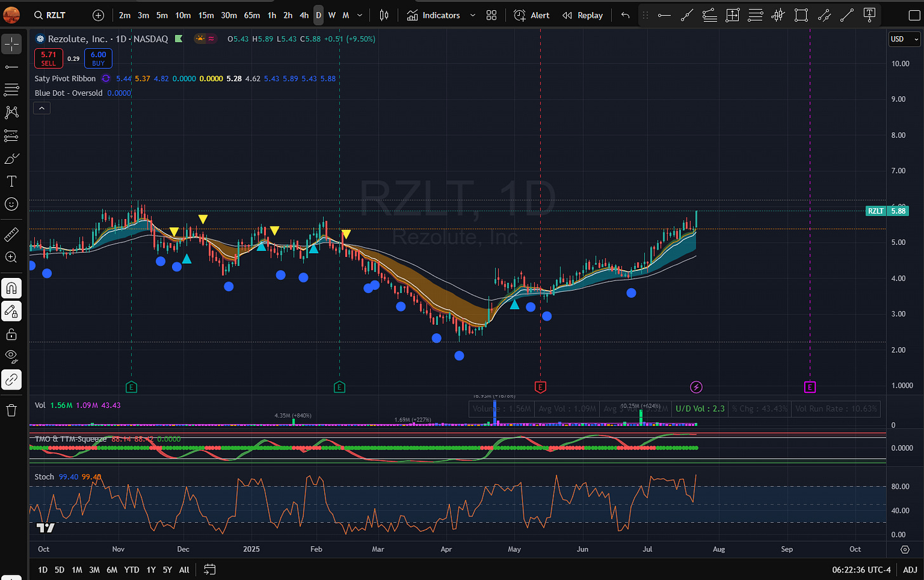Click the Rezolute, Inc. symbol title
The width and height of the screenshot is (924, 580).
pyautogui.click(x=79, y=39)
